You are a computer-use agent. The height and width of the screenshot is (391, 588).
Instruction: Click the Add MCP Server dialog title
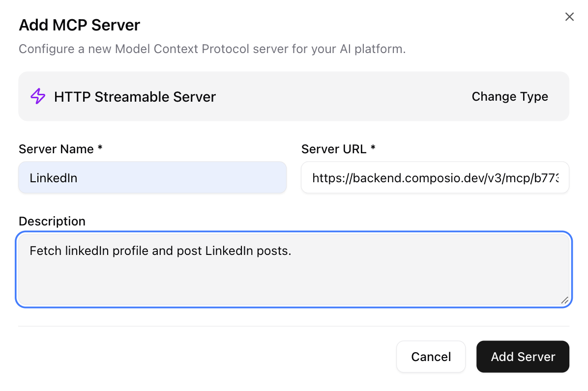[79, 25]
